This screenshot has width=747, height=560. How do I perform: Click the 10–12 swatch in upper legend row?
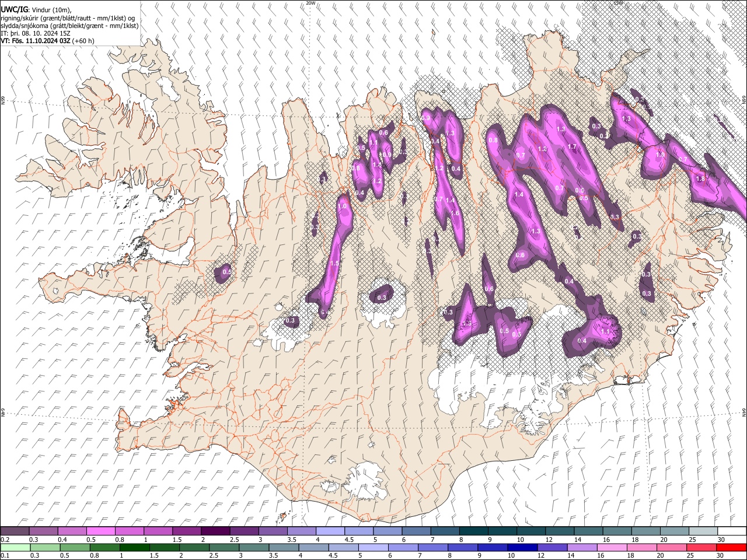[531, 531]
